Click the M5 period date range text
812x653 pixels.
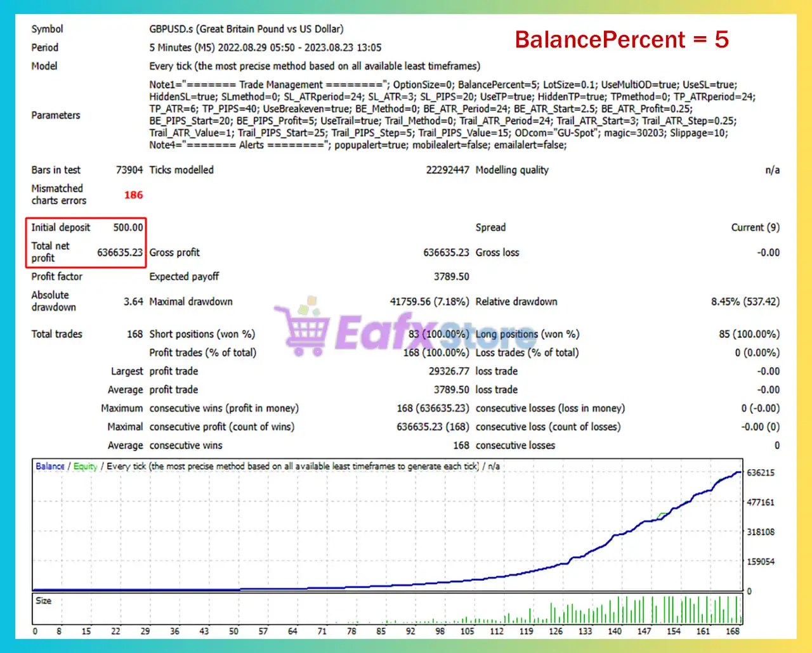pos(265,48)
